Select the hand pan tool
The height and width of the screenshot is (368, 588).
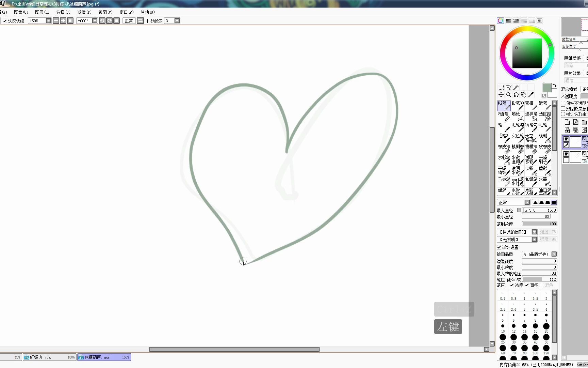point(523,95)
